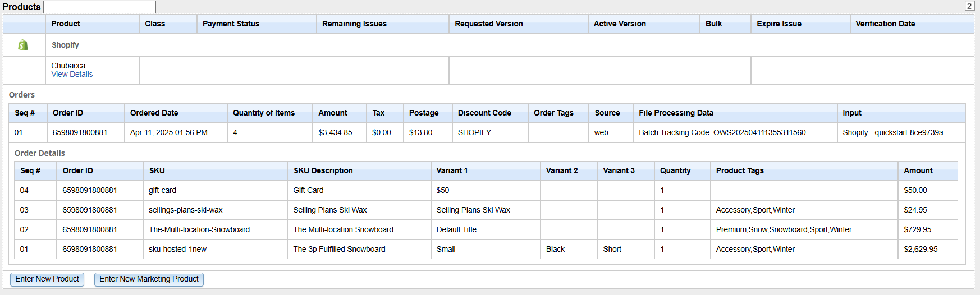Click the page count badge showing 2
Image resolution: width=980 pixels, height=295 pixels.
point(969,6)
